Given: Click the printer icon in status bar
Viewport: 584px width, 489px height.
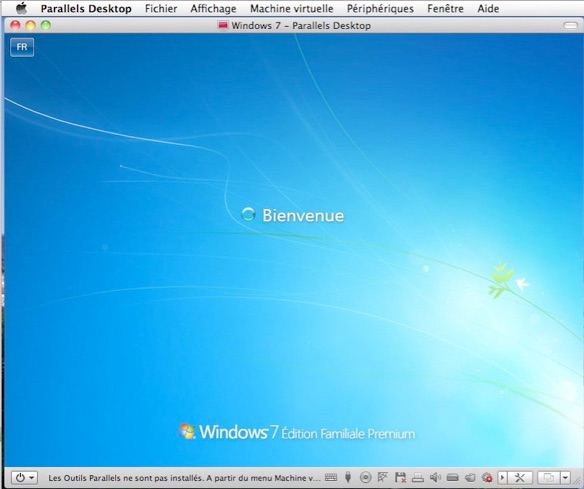Looking at the screenshot, I should coord(418,477).
